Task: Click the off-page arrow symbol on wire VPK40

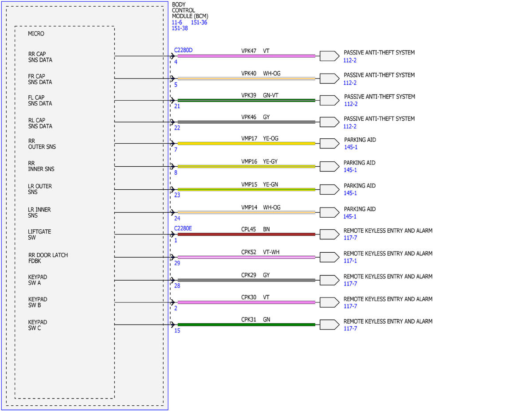Action: (x=329, y=78)
